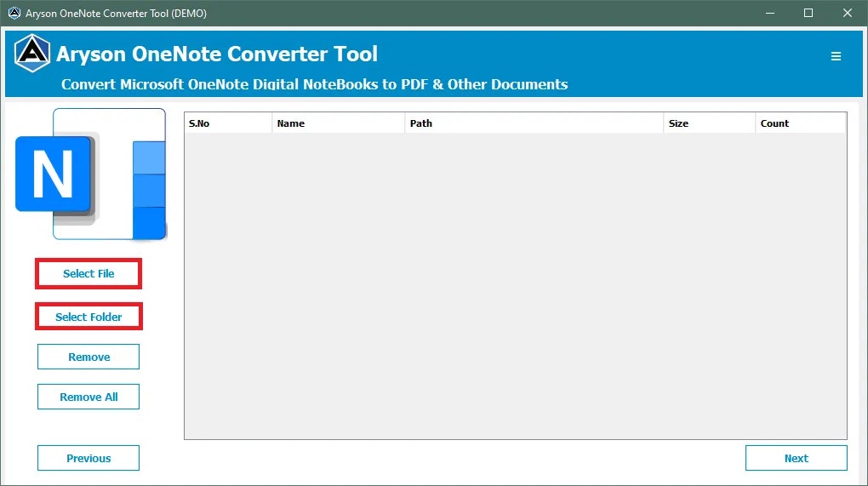The width and height of the screenshot is (868, 486).
Task: Proceed with the Next button
Action: (x=796, y=458)
